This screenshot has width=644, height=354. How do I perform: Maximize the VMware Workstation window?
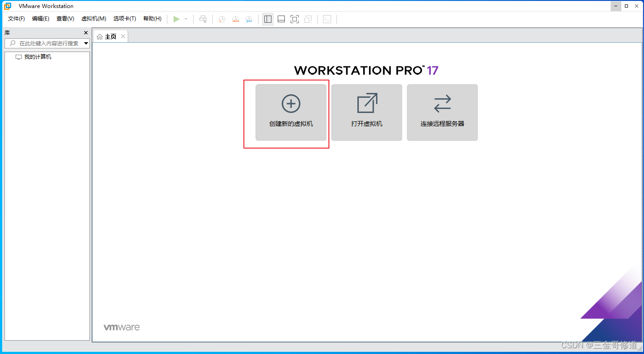(x=626, y=6)
